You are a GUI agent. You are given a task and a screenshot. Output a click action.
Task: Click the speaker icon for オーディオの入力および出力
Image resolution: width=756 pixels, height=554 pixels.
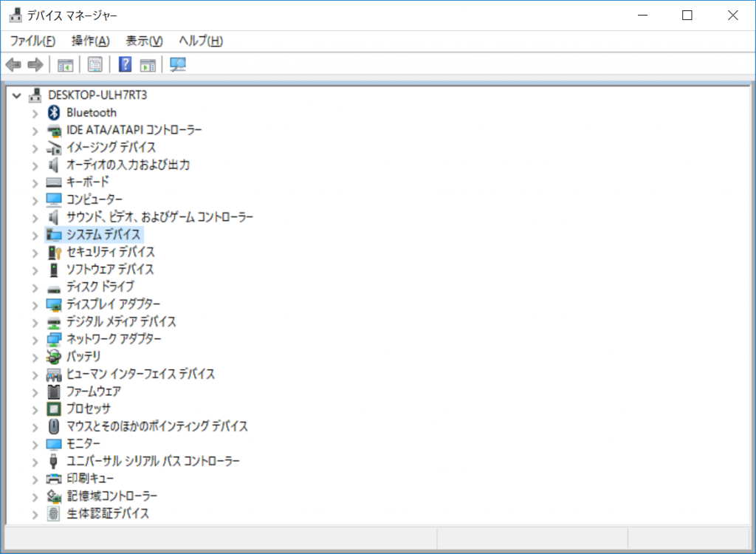[53, 165]
